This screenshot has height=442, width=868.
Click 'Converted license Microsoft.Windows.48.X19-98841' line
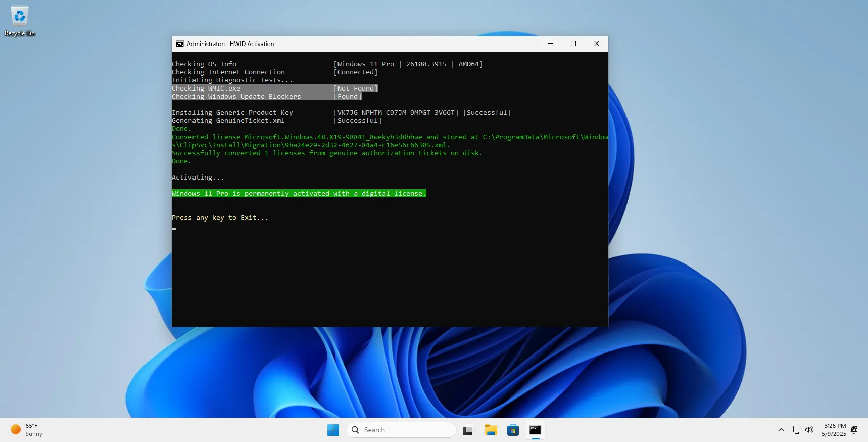click(x=390, y=137)
